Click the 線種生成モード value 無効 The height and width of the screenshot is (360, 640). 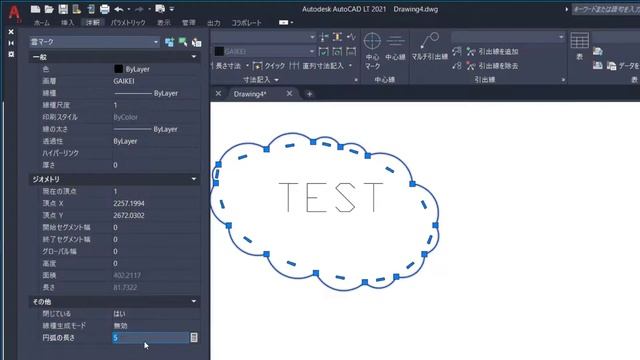pos(120,326)
